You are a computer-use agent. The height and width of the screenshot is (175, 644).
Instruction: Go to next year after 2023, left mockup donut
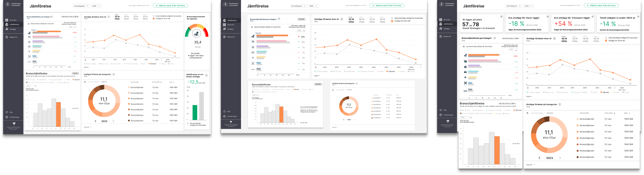(x=113, y=121)
